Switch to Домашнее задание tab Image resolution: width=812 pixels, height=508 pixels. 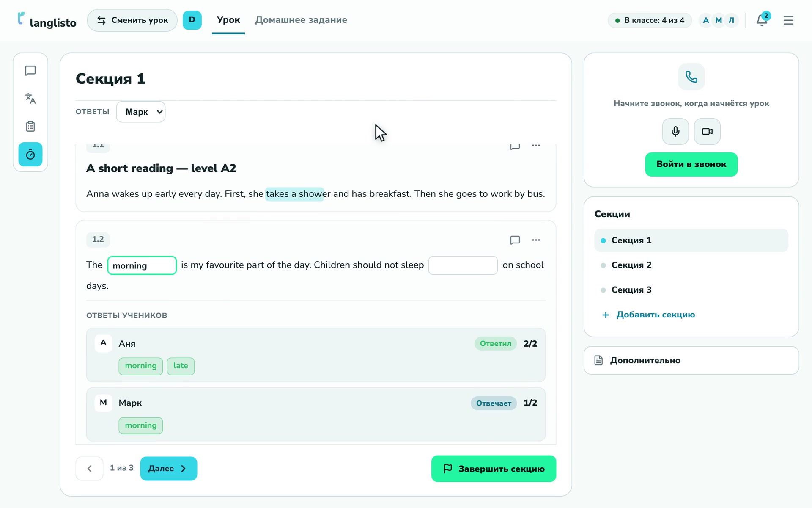[301, 20]
